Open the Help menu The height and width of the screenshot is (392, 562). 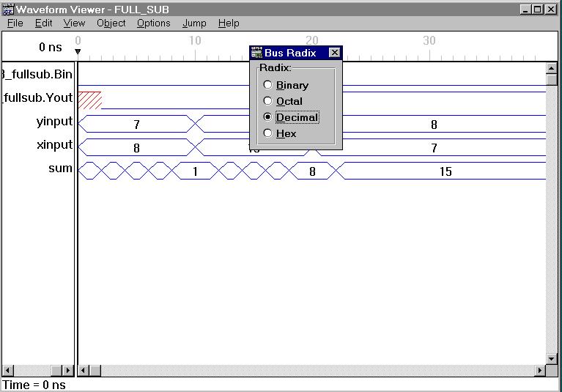click(229, 23)
